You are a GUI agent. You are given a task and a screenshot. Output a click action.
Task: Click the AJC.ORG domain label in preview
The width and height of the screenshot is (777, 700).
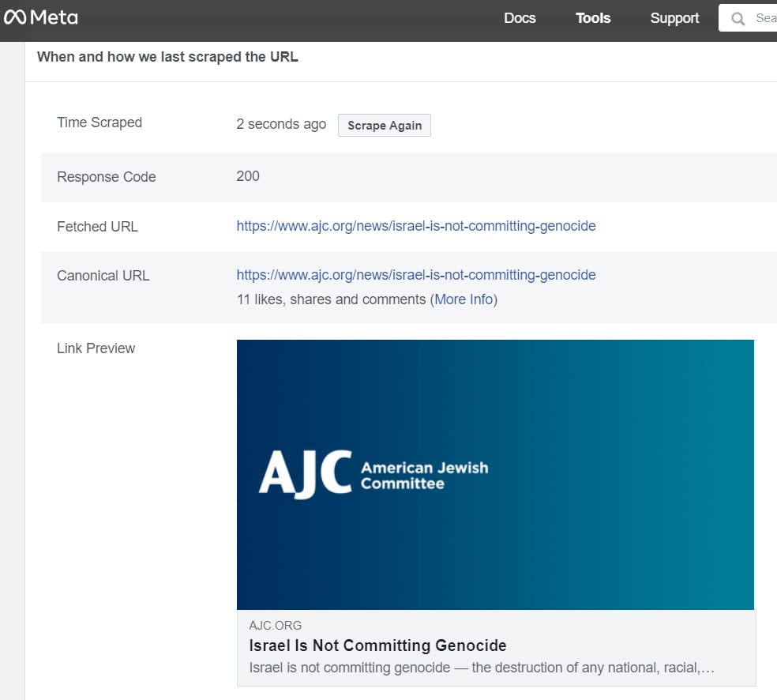pos(275,626)
